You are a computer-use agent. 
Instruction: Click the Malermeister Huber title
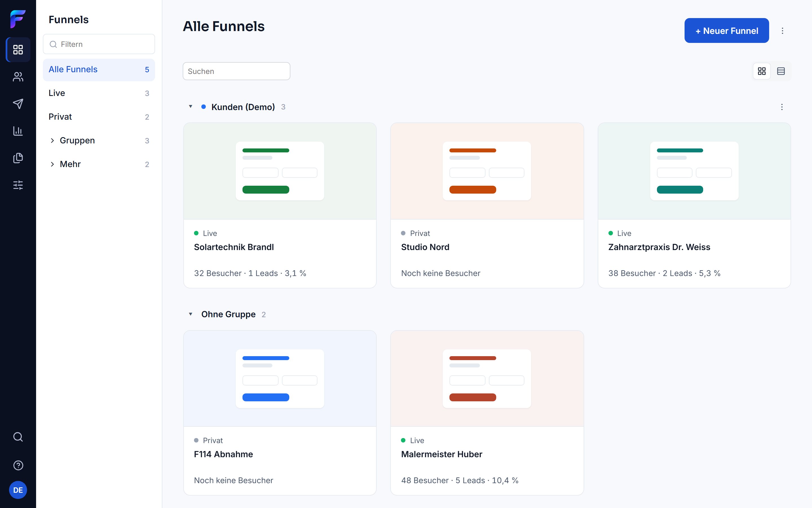(442, 454)
